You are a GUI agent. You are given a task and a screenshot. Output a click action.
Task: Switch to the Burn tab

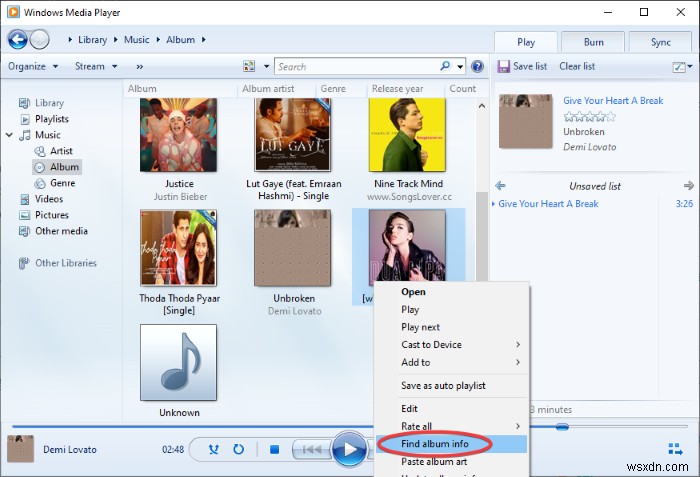point(593,42)
